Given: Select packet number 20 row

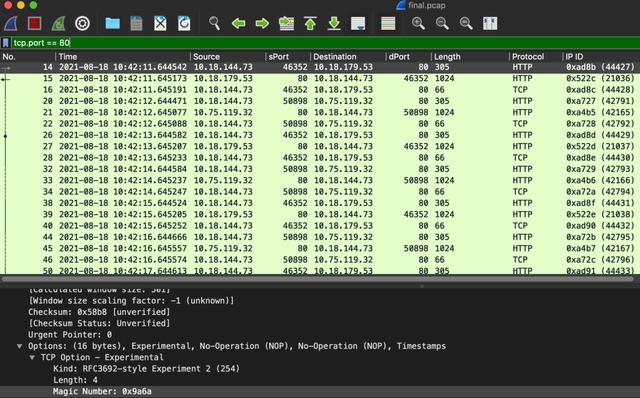Looking at the screenshot, I should point(320,101).
